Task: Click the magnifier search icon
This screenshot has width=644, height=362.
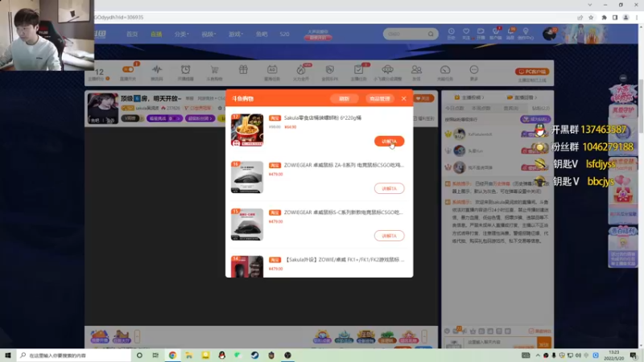Action: click(x=431, y=34)
